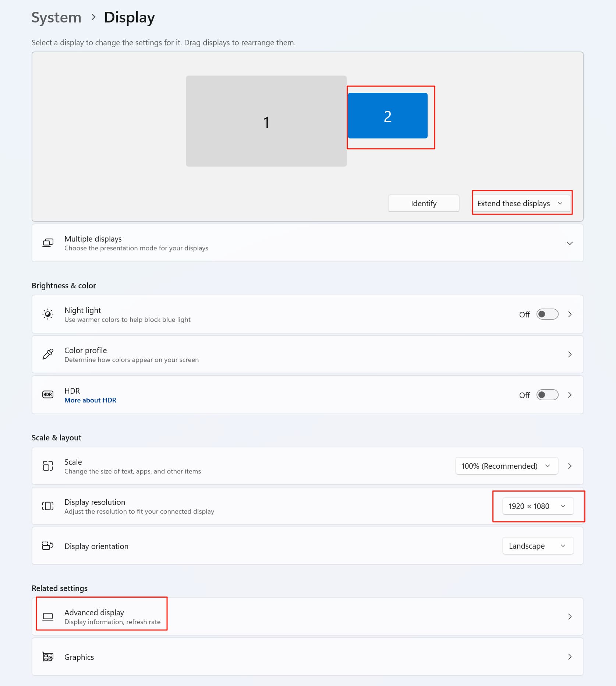This screenshot has width=616, height=686.
Task: Open the More about HDR link
Action: pos(90,400)
